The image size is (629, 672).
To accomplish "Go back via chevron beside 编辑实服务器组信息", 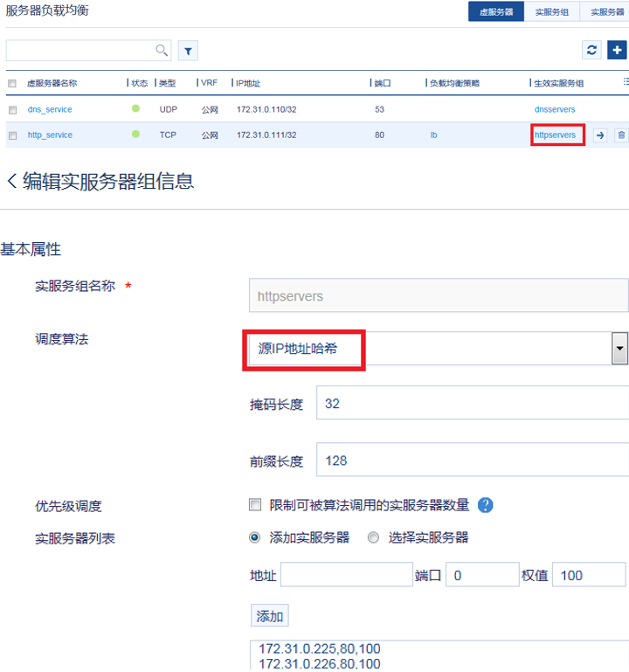I will [11, 181].
